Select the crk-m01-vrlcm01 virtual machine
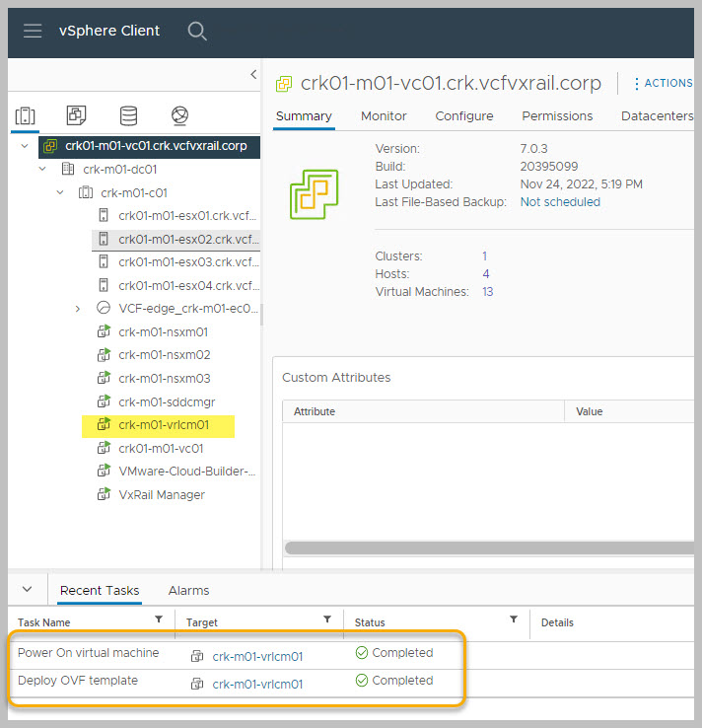This screenshot has width=702, height=728. (163, 425)
